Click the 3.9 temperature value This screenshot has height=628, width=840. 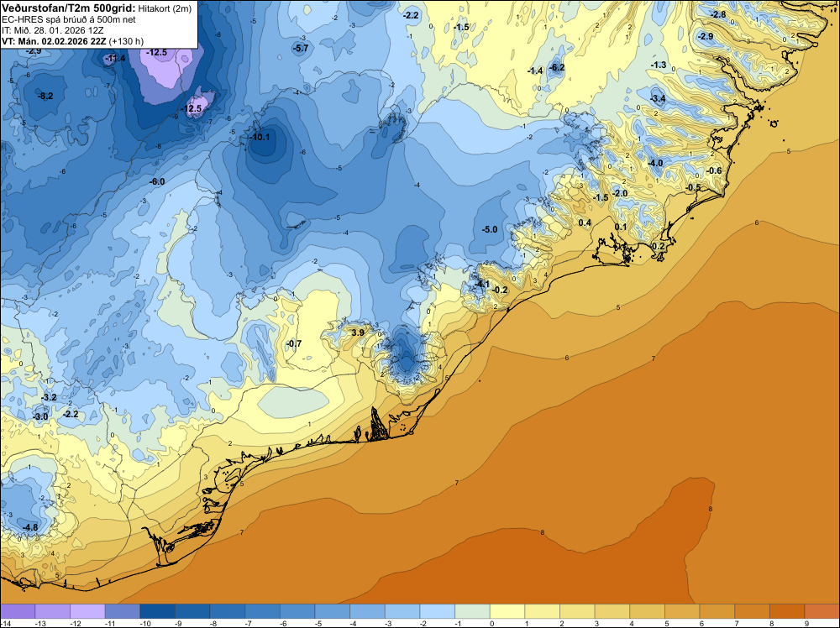tap(358, 332)
